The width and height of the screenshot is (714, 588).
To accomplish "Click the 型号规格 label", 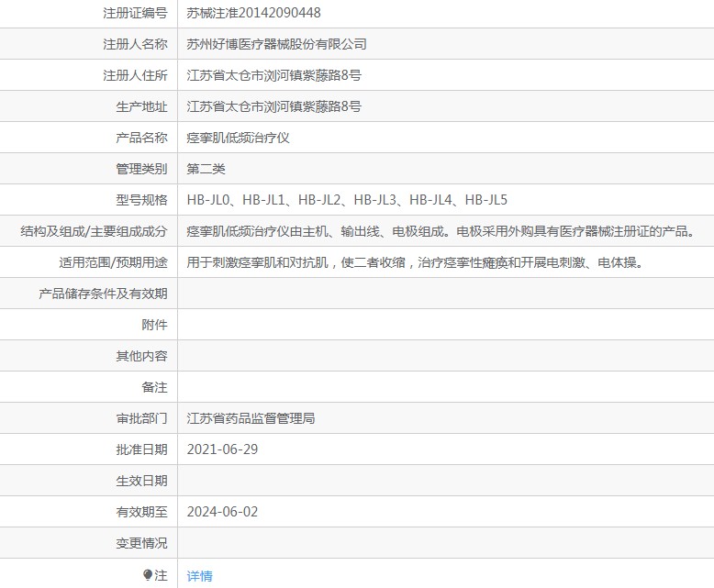I will [x=141, y=200].
